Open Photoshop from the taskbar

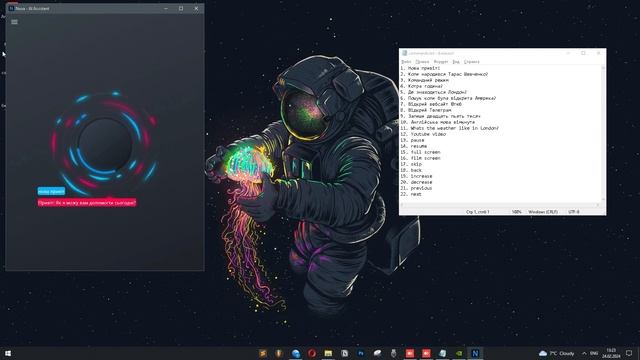tap(361, 353)
